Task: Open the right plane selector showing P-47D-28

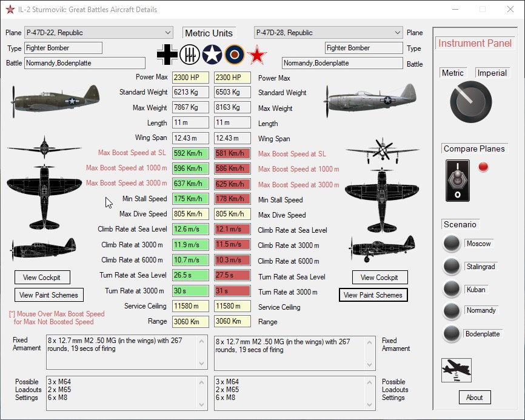Action: tap(327, 32)
